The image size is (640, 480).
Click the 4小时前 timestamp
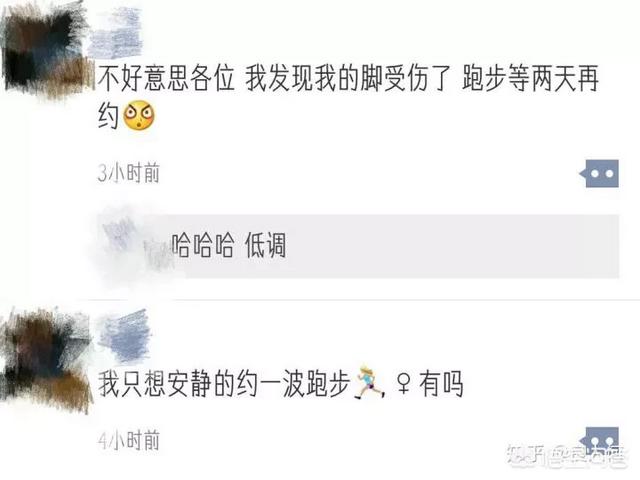[129, 440]
